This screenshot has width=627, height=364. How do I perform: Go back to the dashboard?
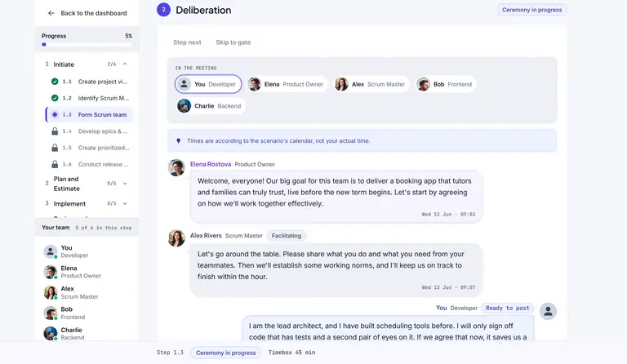pyautogui.click(x=87, y=13)
